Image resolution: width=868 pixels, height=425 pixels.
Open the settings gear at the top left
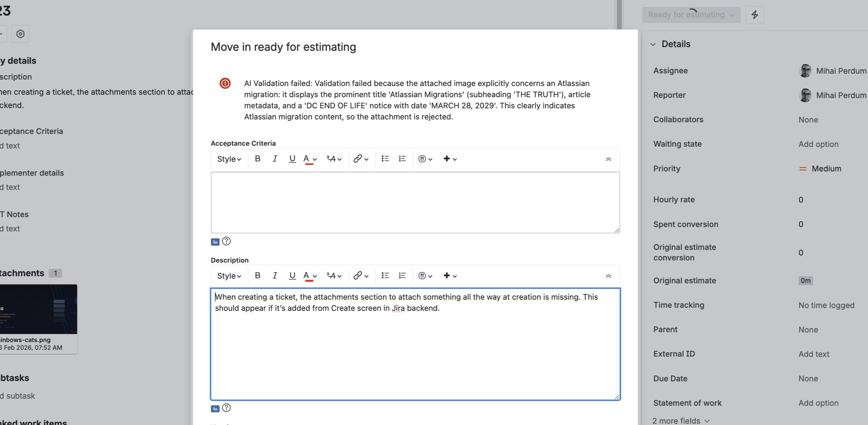[x=20, y=34]
